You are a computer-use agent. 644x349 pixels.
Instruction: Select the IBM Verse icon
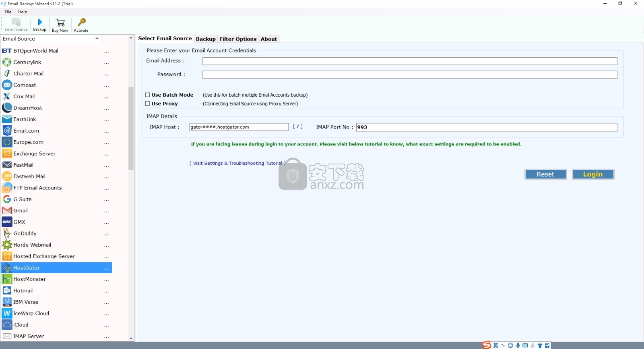pyautogui.click(x=7, y=302)
